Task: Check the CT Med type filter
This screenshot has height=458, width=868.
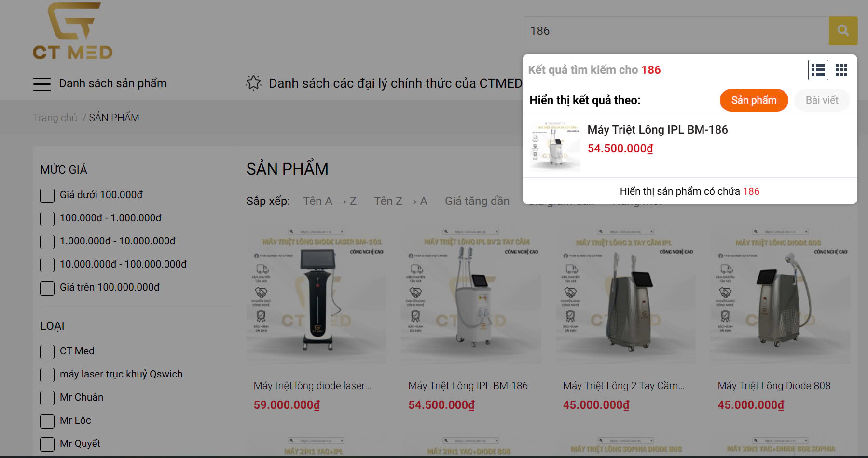Action: (x=47, y=351)
